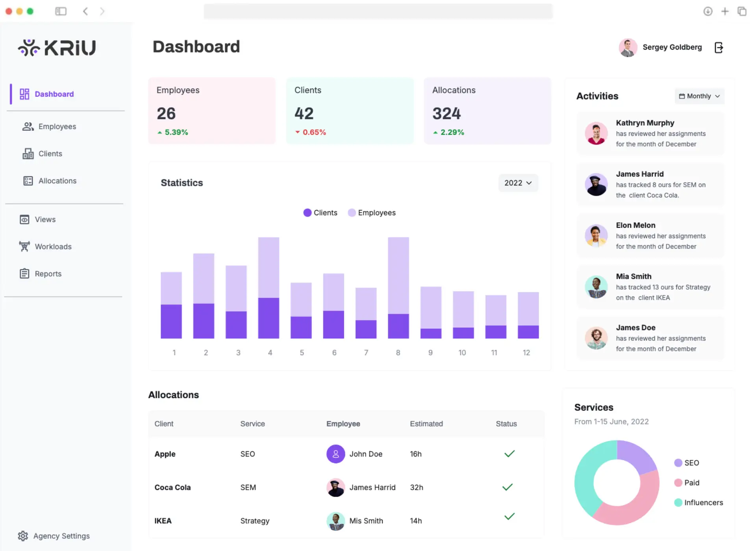Toggle the checkmark status for Apple SEO
Viewport: 756px width, 551px height.
509,453
